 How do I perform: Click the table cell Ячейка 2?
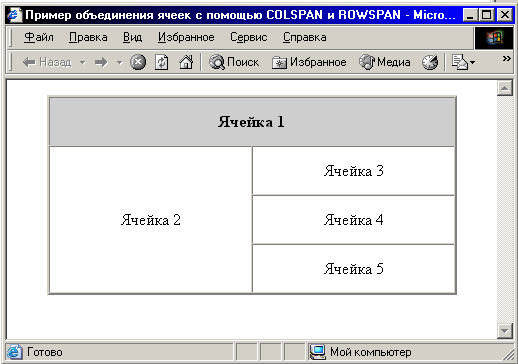tap(150, 220)
